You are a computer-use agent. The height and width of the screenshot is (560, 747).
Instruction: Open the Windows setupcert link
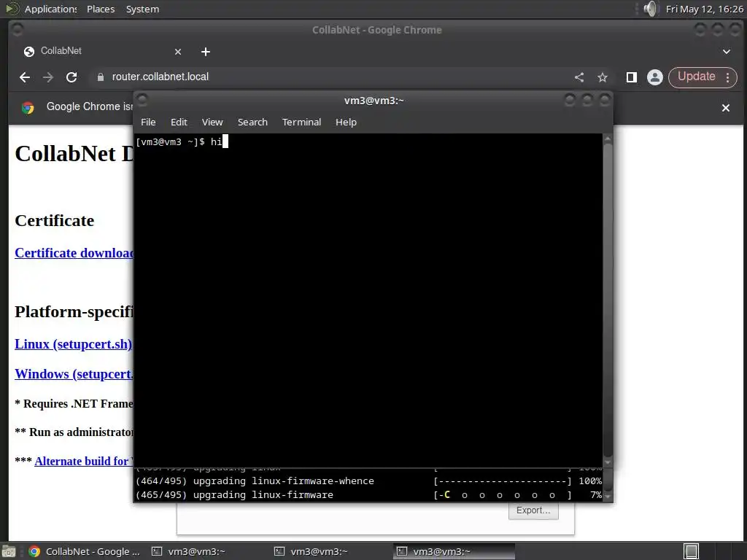click(x=74, y=374)
